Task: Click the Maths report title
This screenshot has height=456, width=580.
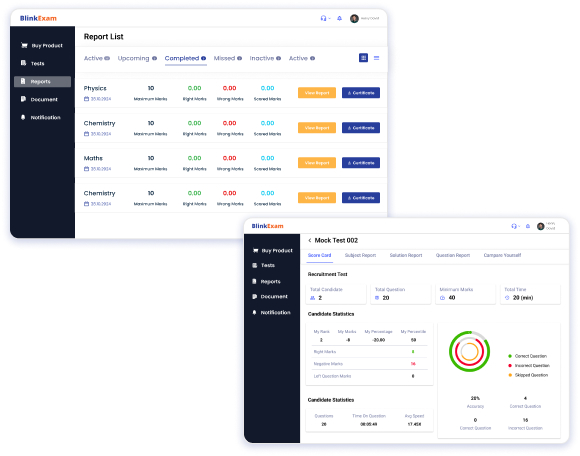Action: pyautogui.click(x=93, y=158)
